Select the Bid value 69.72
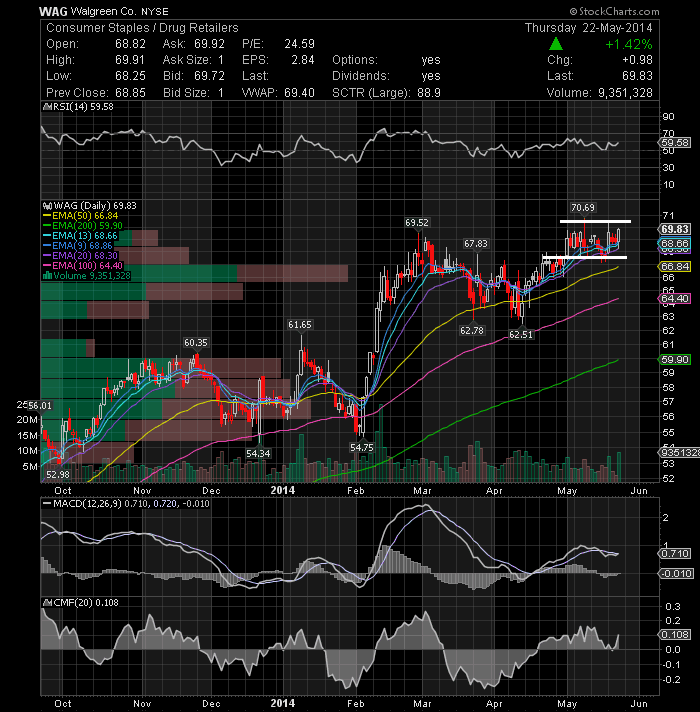Screen dimensions: 700x712 pyautogui.click(x=209, y=76)
